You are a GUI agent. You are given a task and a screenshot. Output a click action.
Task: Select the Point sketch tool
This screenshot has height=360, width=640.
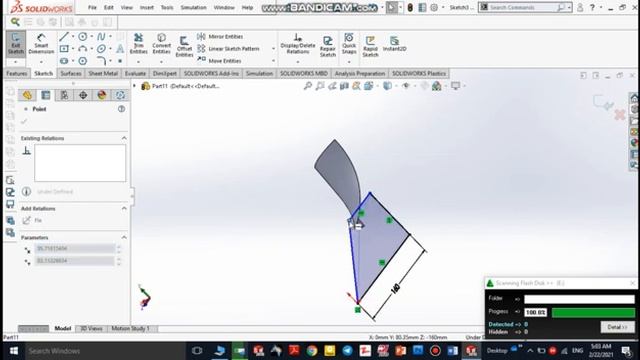click(x=120, y=61)
